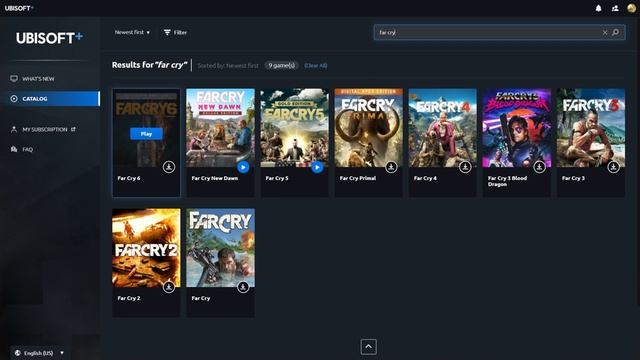This screenshot has width=640, height=360.
Task: Click the scroll-to-top arrow button
Action: click(369, 347)
